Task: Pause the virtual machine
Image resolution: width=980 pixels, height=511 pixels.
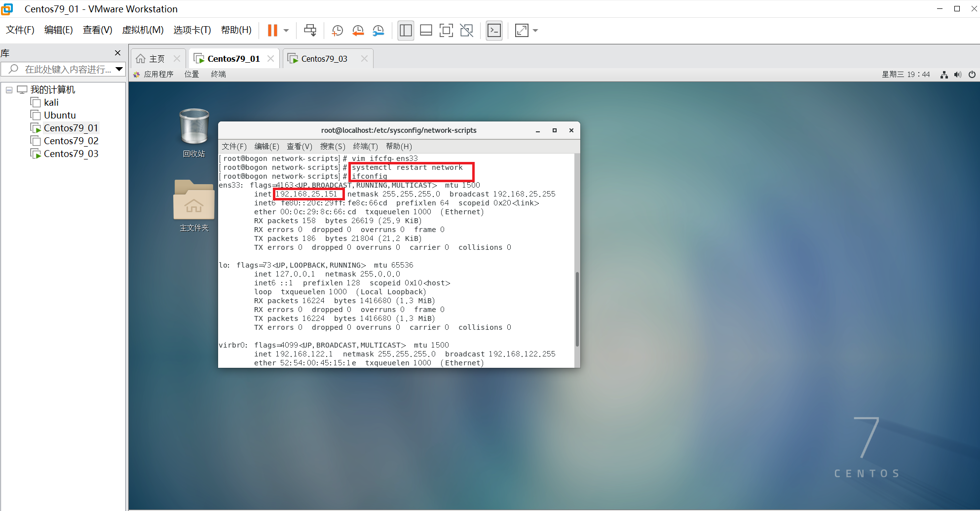Action: pyautogui.click(x=272, y=31)
